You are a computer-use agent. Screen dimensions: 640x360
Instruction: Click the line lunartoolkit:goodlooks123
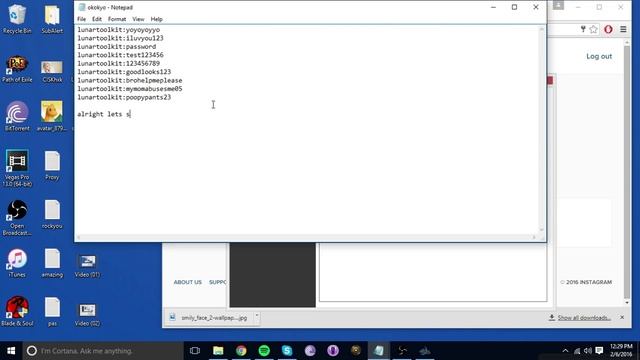tap(124, 72)
